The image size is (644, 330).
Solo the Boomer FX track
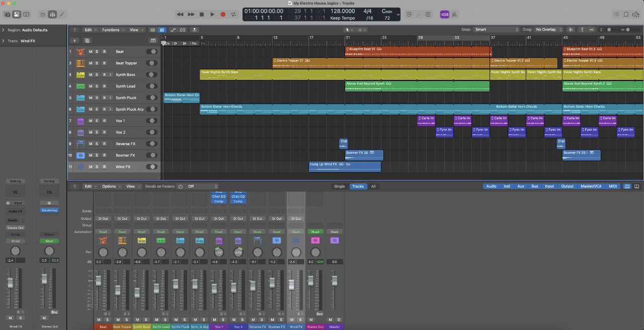97,156
